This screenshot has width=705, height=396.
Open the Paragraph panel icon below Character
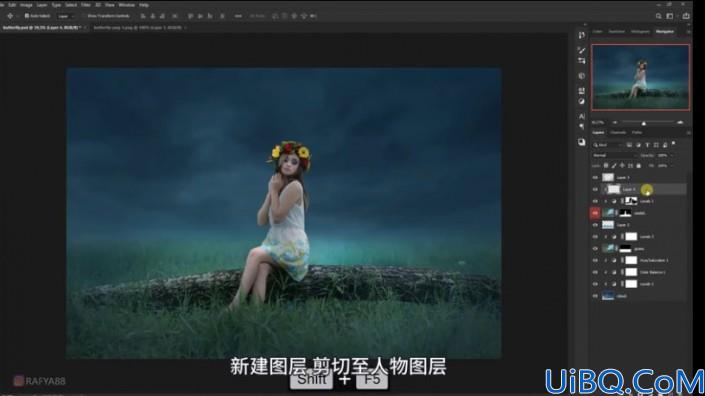(582, 127)
